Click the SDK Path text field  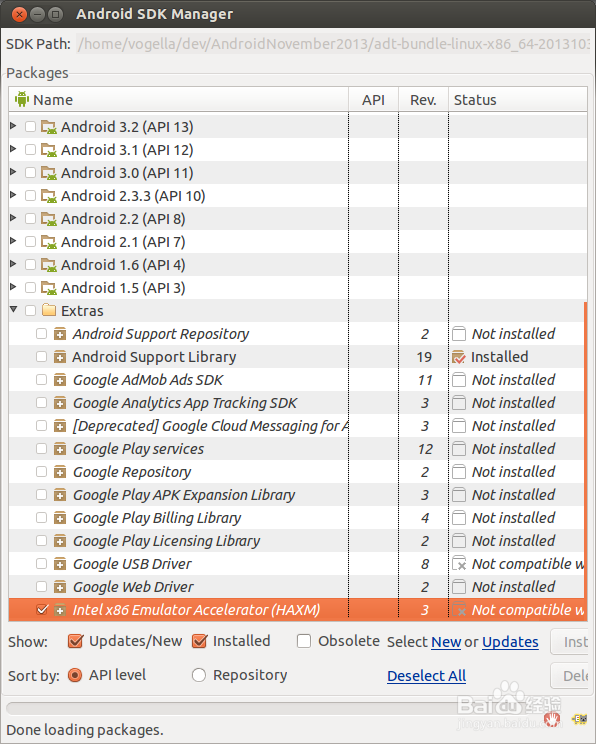(333, 44)
